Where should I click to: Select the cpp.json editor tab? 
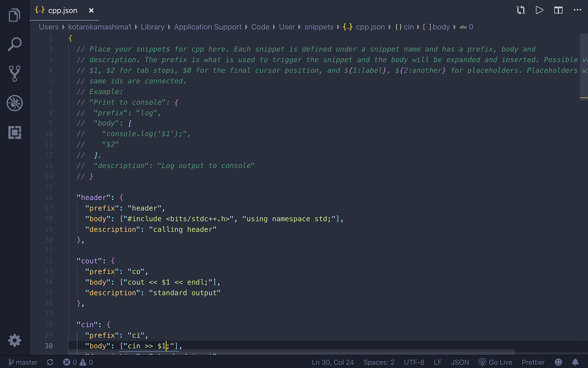click(63, 10)
